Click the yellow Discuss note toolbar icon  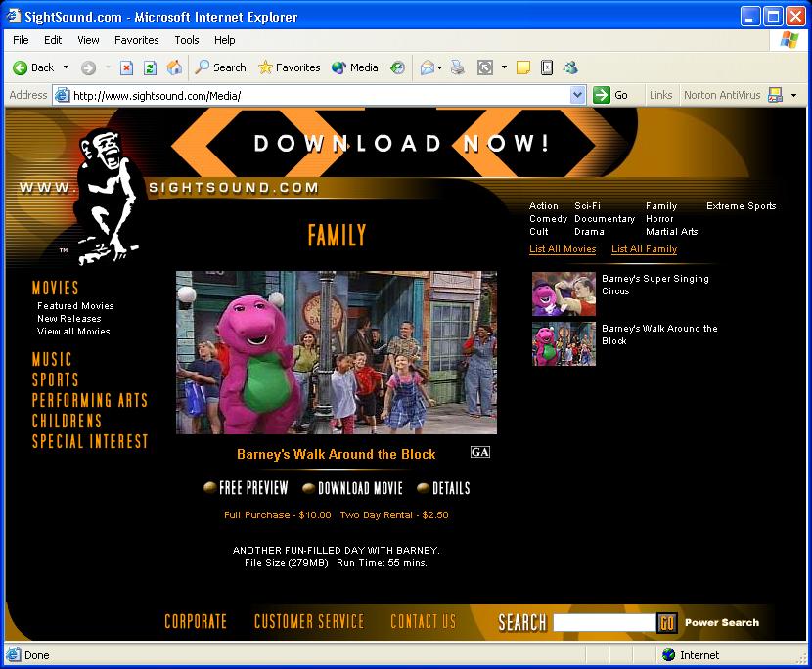523,67
